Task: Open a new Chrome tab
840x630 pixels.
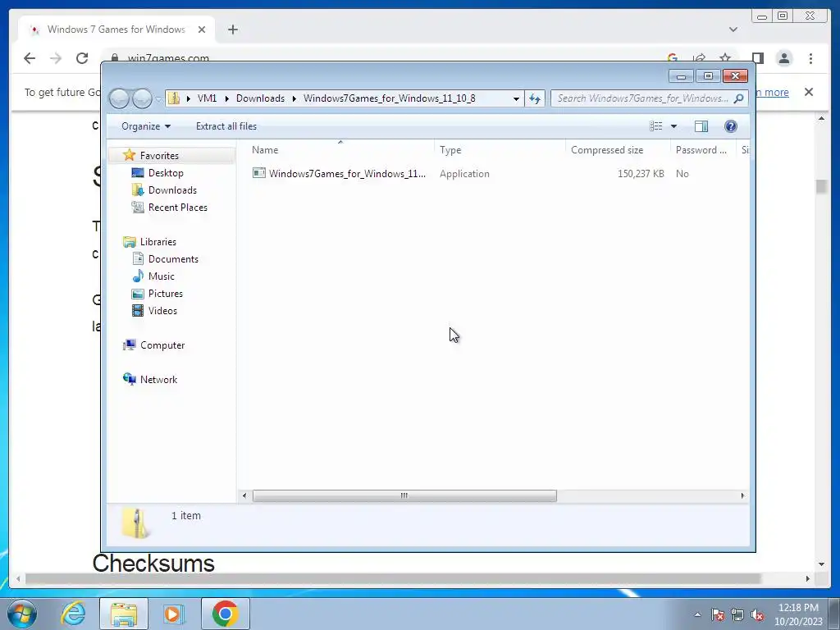Action: tap(232, 30)
